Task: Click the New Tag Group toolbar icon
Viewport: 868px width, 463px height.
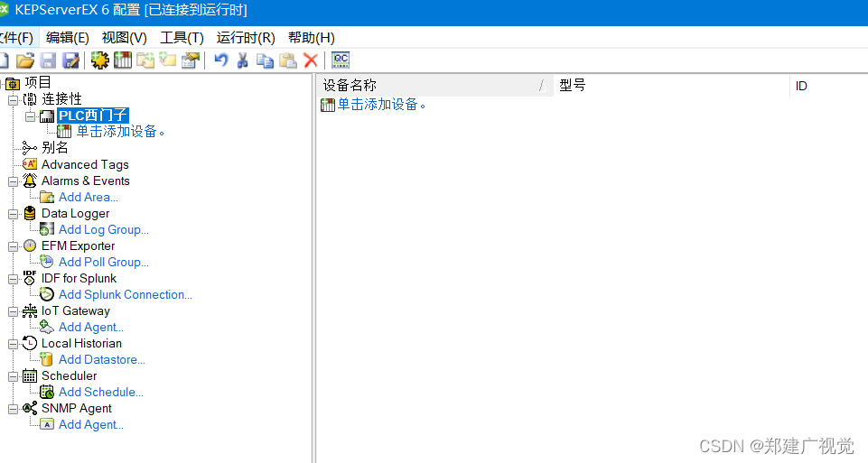Action: [x=145, y=60]
